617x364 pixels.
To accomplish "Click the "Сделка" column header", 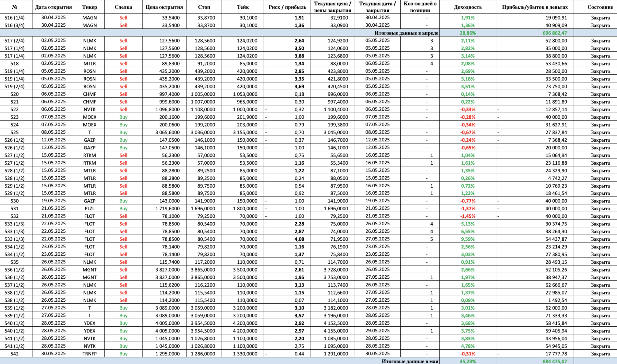I will (x=123, y=7).
